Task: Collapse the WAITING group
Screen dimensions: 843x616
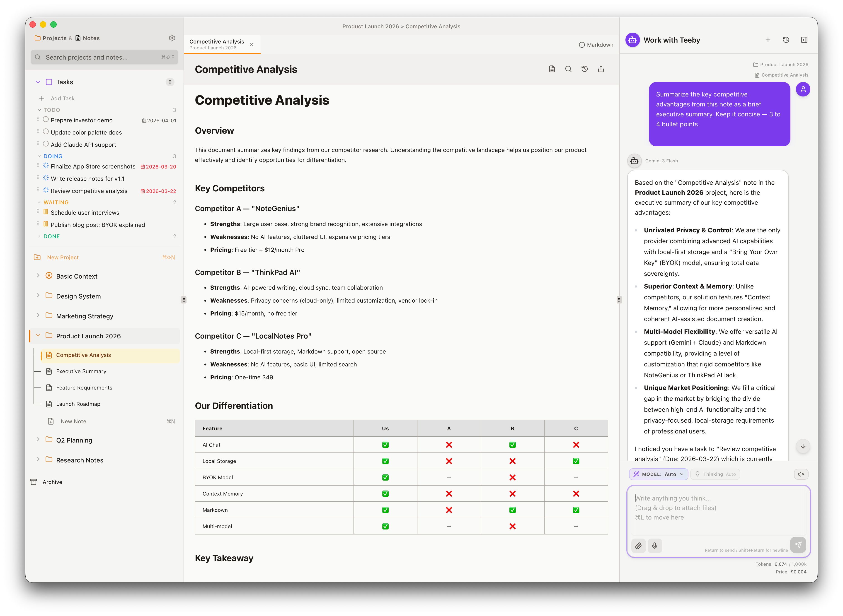Action: (39, 202)
